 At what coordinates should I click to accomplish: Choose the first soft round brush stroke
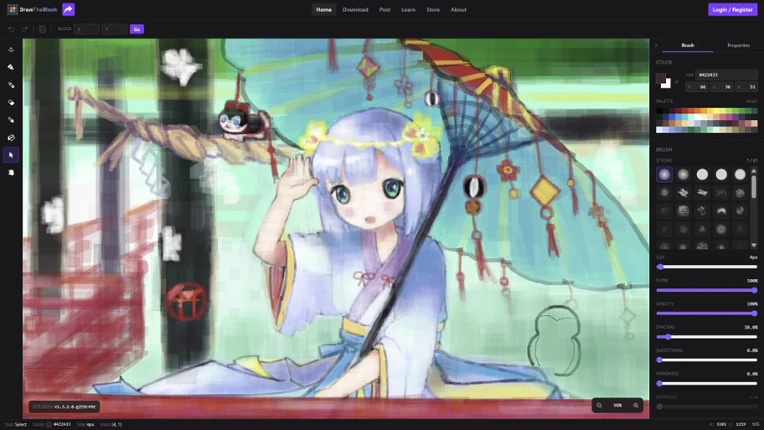pos(664,174)
